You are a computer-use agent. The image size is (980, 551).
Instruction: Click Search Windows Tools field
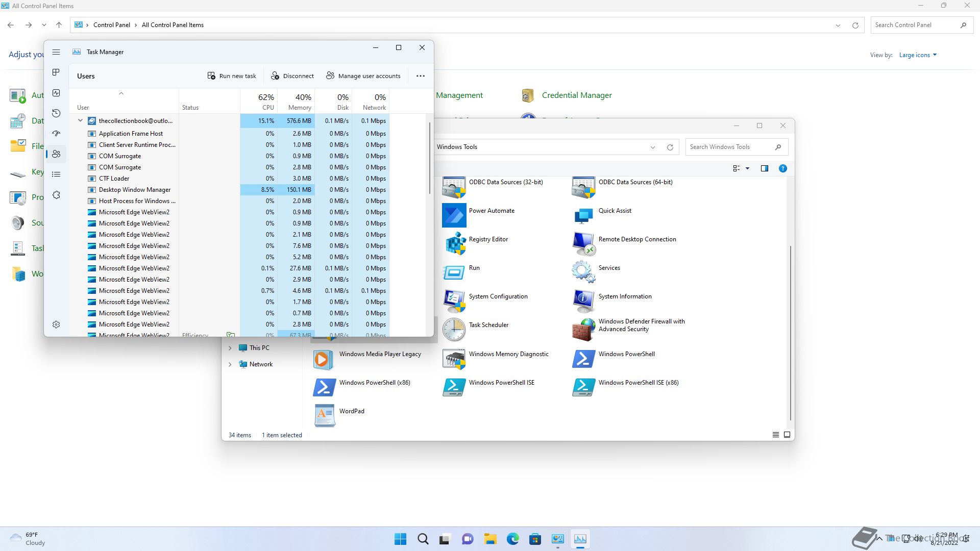pyautogui.click(x=737, y=147)
